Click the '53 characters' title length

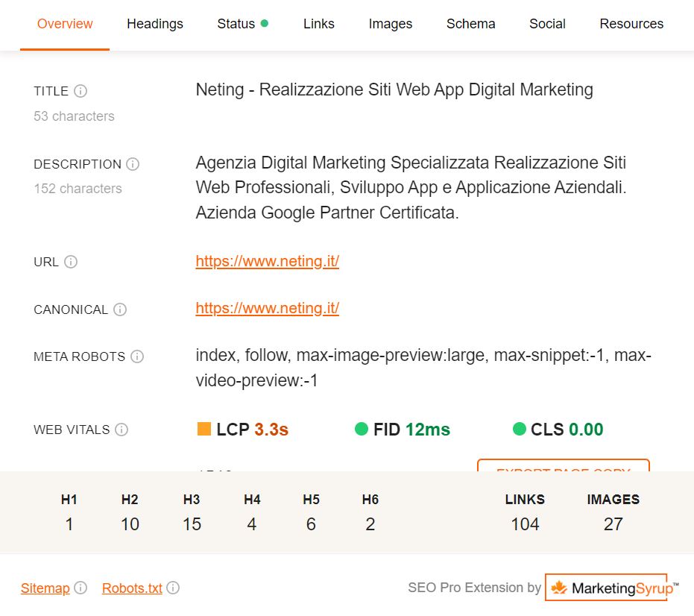pos(74,116)
